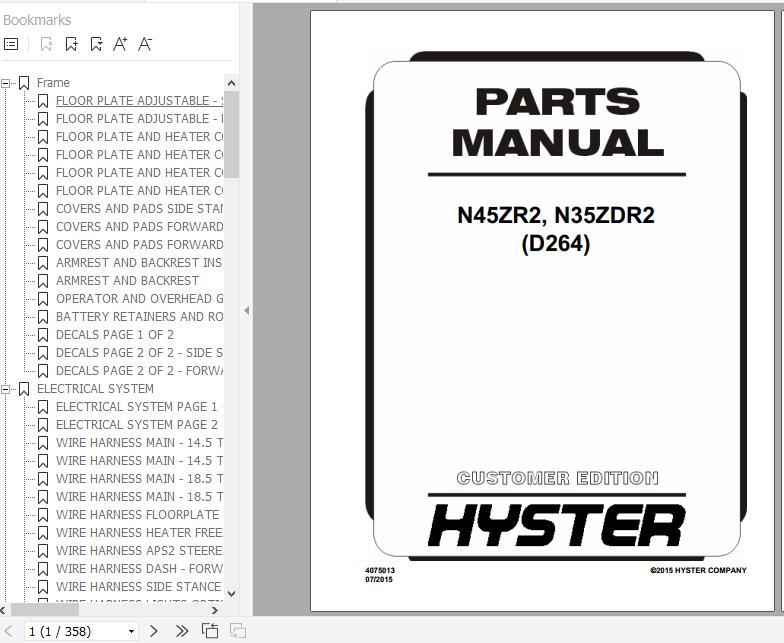This screenshot has width=784, height=643.
Task: Click the ©2015 HYSTER COMPANY text
Action: pyautogui.click(x=698, y=570)
